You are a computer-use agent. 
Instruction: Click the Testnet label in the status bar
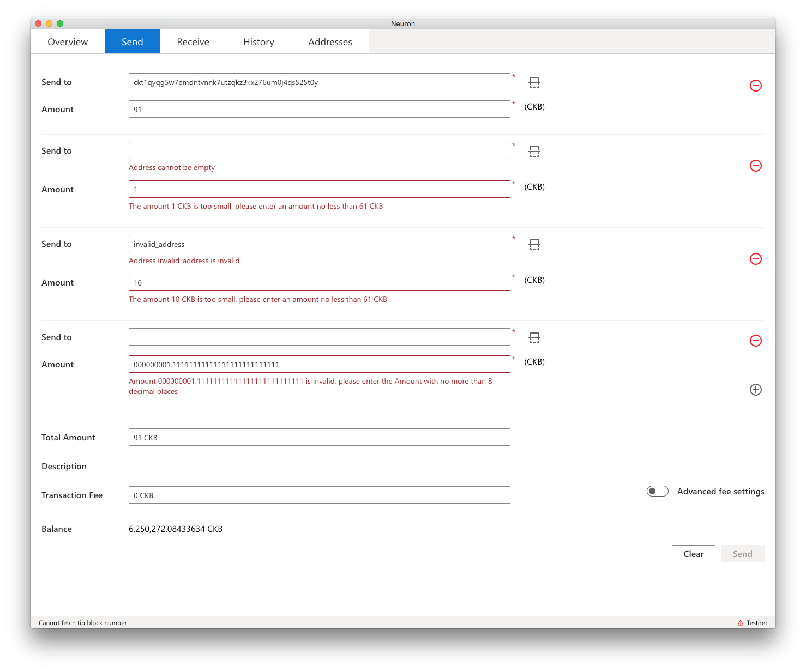coord(757,623)
